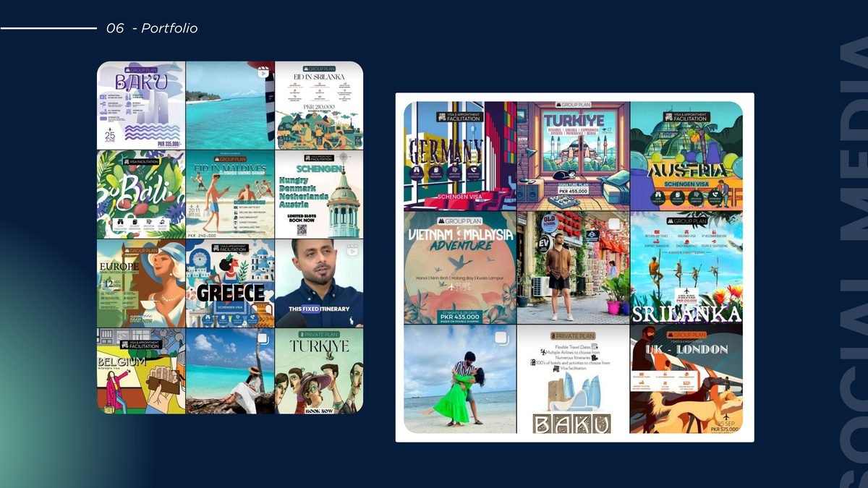Click 'BOOK NOW' on left Turkiye post

(x=319, y=410)
